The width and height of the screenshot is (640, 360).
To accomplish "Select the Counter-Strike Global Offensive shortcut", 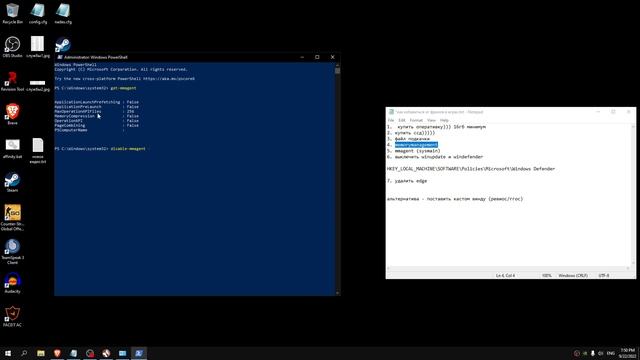I will [x=12, y=218].
